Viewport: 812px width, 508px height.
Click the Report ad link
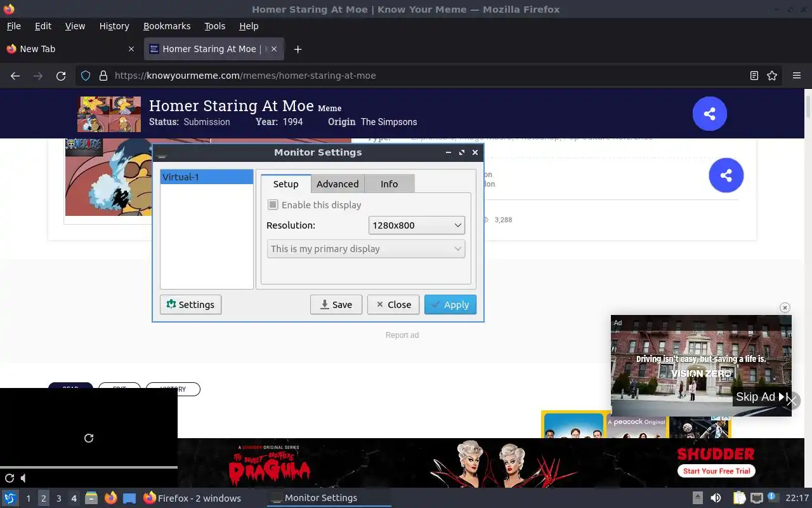coord(402,335)
